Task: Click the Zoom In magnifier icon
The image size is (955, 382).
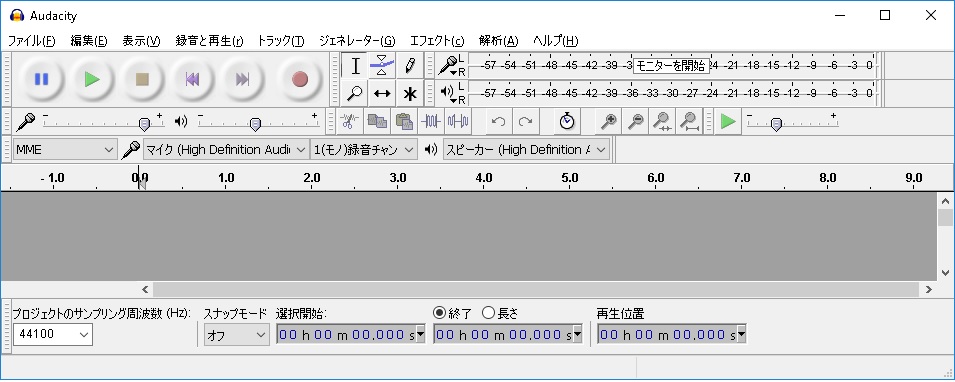Action: tap(608, 121)
